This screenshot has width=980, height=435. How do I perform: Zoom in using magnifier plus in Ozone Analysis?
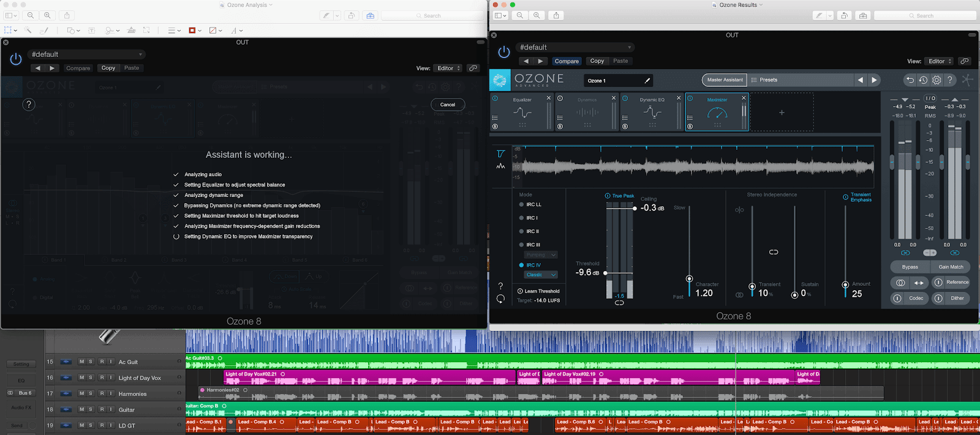click(x=47, y=15)
